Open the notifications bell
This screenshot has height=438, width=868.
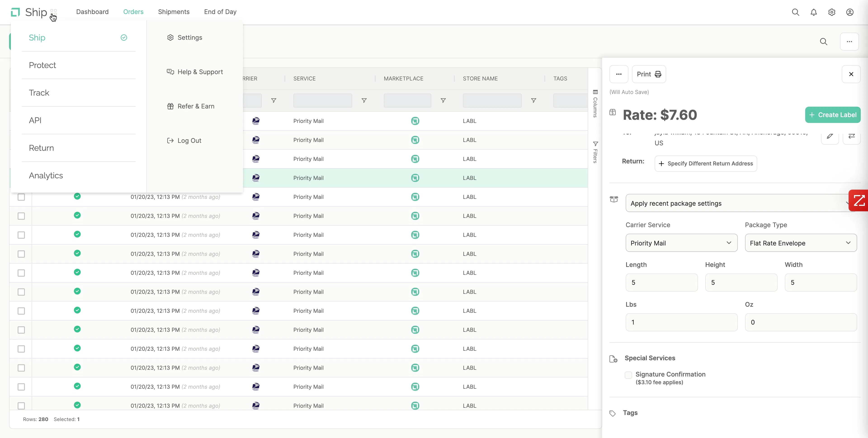[814, 12]
